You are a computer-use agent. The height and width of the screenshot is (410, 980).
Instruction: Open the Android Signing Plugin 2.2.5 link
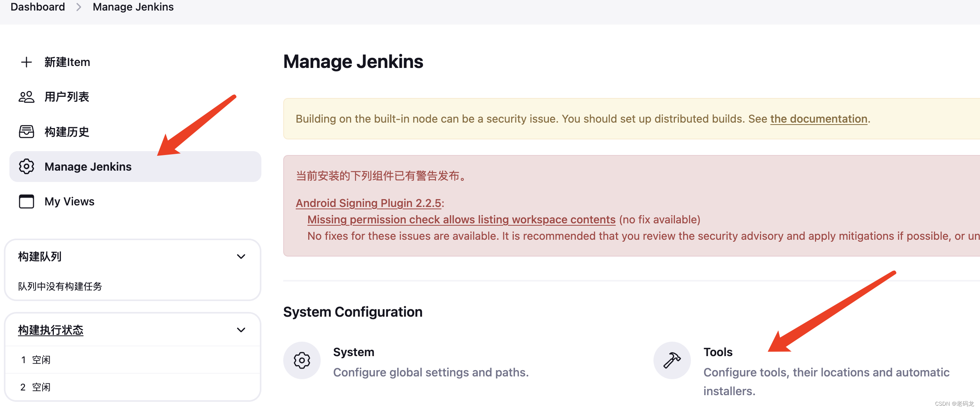coord(368,203)
